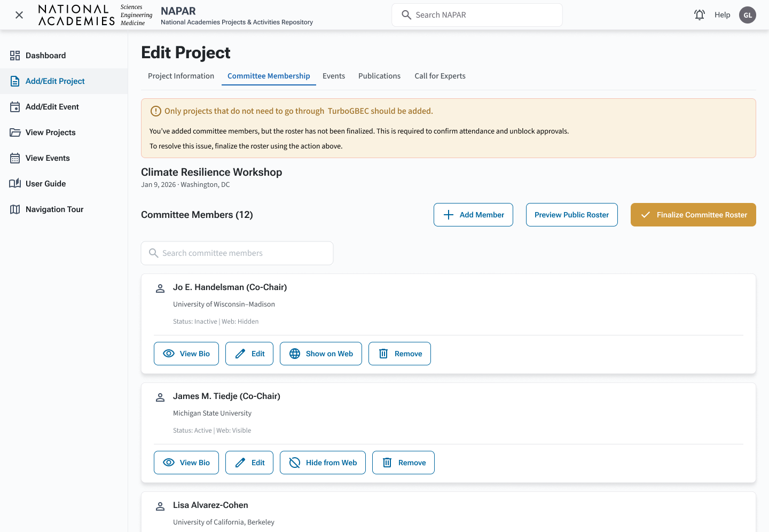This screenshot has height=532, width=769.
Task: Click the notifications bell icon
Action: pyautogui.click(x=699, y=15)
